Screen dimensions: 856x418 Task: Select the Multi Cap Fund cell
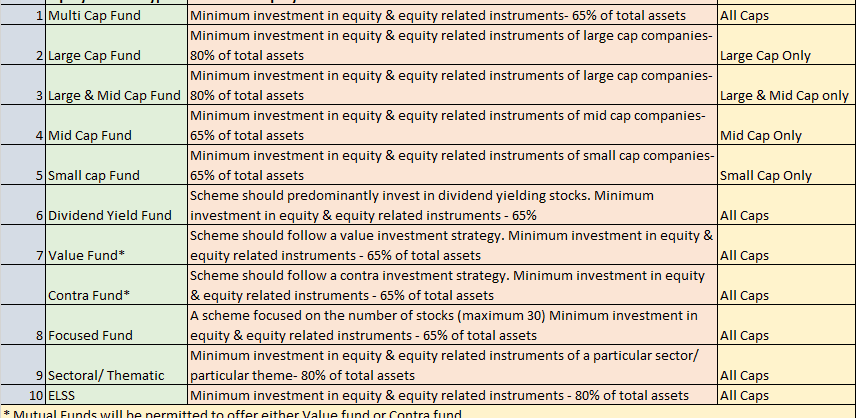point(116,15)
